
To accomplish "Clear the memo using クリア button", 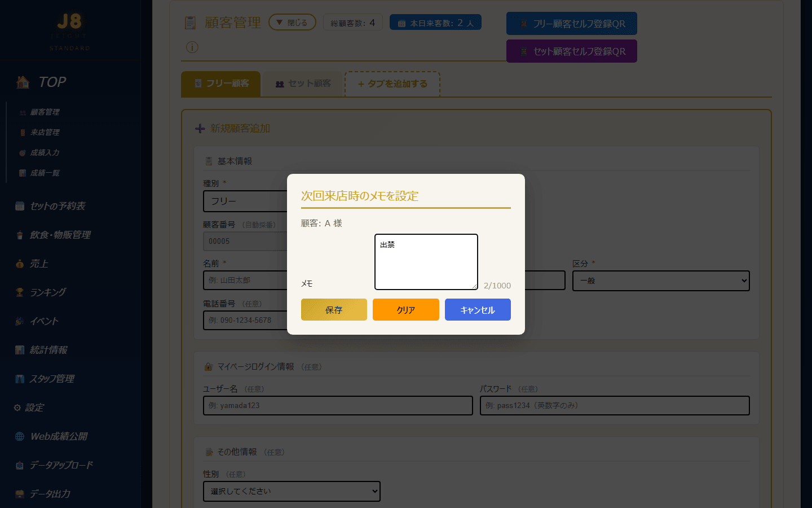I will coord(406,309).
